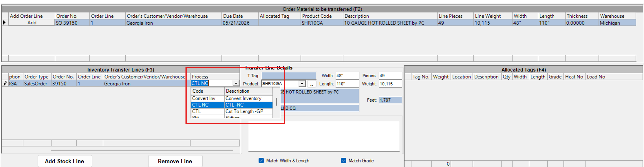Click the Feet field showing 1,797
This screenshot has width=644, height=167.
(390, 100)
